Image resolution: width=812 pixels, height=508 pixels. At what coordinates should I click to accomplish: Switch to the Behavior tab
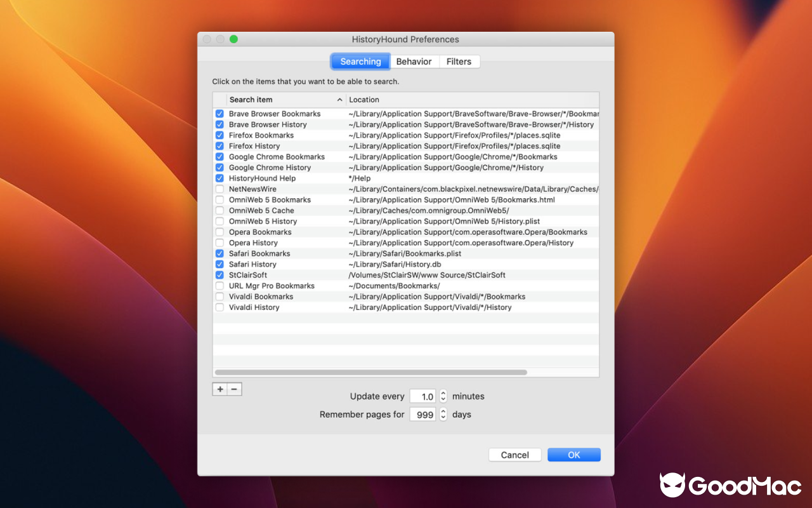[414, 61]
